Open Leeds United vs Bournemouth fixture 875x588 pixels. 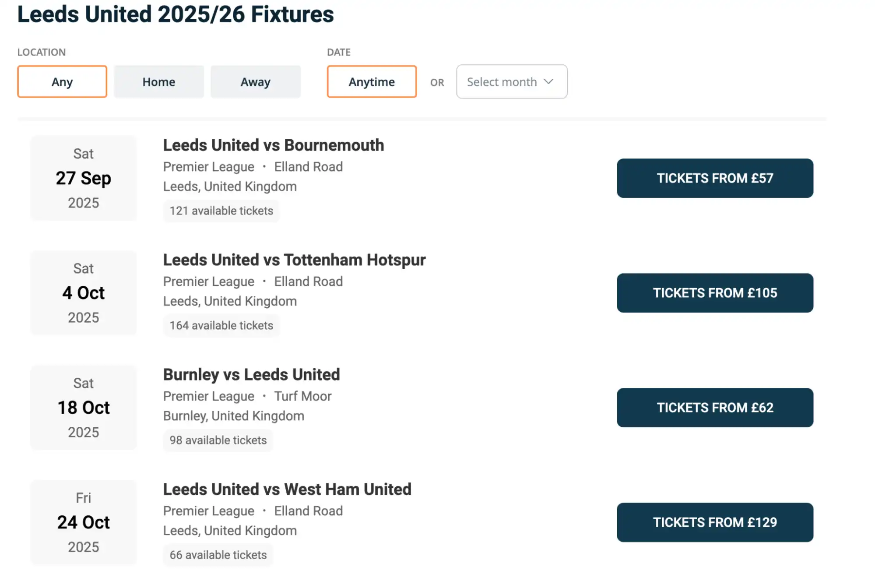coord(273,145)
